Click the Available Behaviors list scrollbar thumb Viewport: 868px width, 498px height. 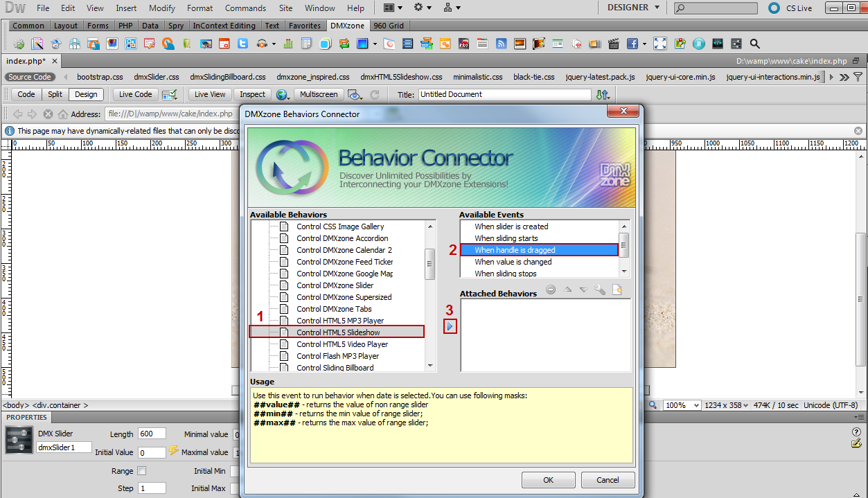click(430, 263)
